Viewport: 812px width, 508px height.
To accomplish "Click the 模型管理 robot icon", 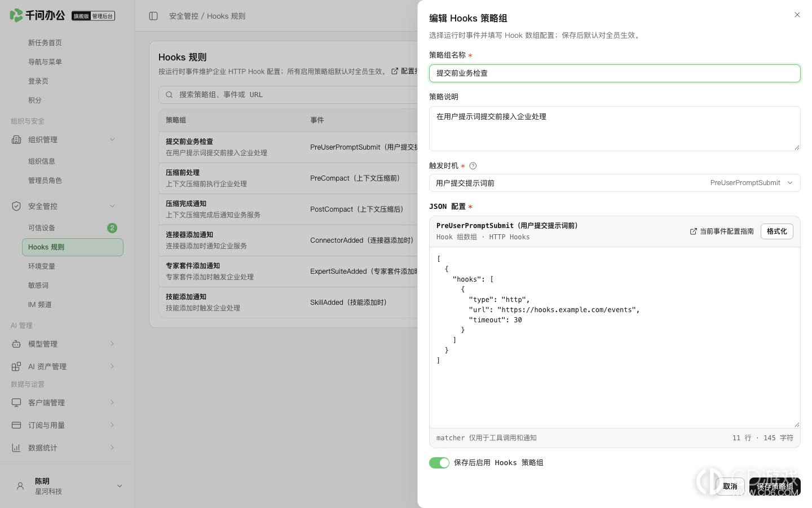I will (x=16, y=344).
